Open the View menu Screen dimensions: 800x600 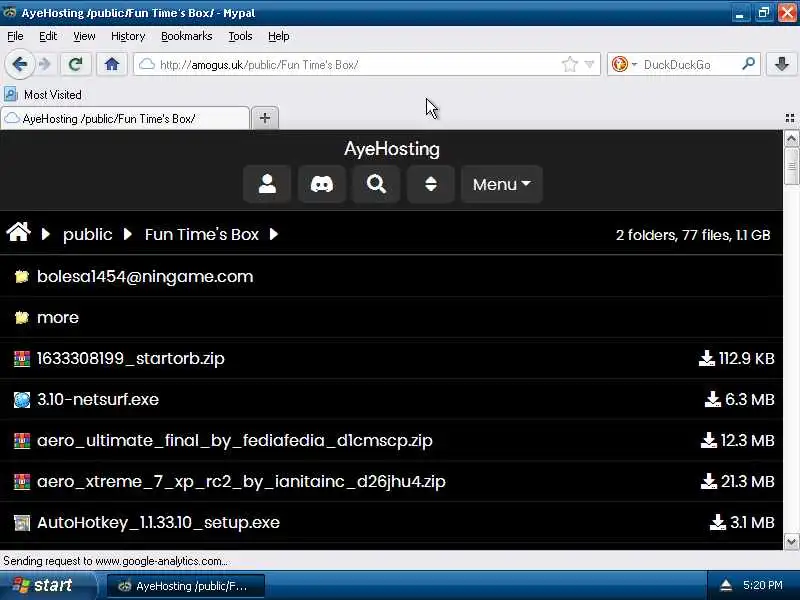[84, 36]
